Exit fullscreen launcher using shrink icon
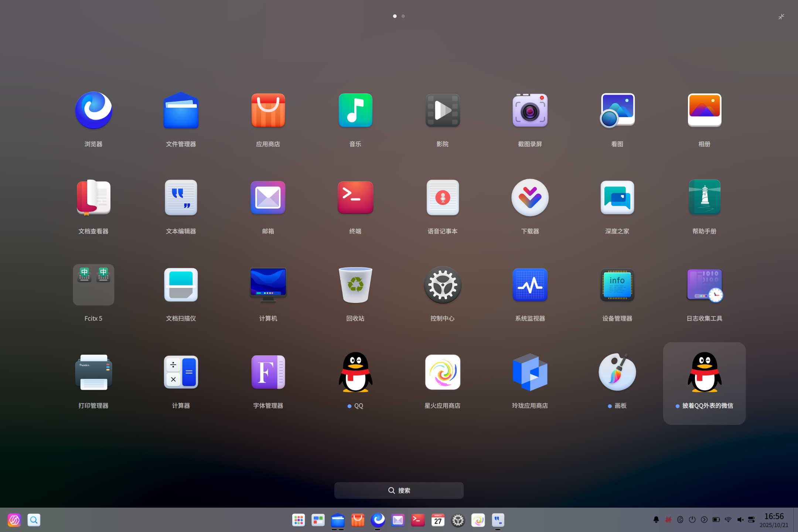 [x=781, y=17]
